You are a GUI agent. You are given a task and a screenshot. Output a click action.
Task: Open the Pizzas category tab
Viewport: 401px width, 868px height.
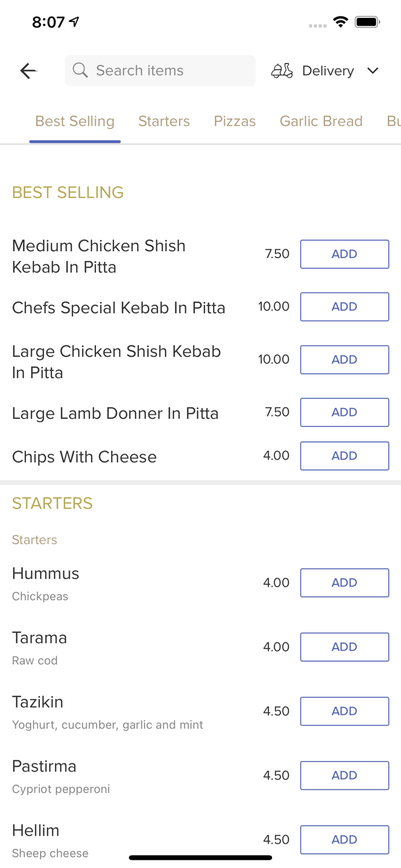point(235,122)
